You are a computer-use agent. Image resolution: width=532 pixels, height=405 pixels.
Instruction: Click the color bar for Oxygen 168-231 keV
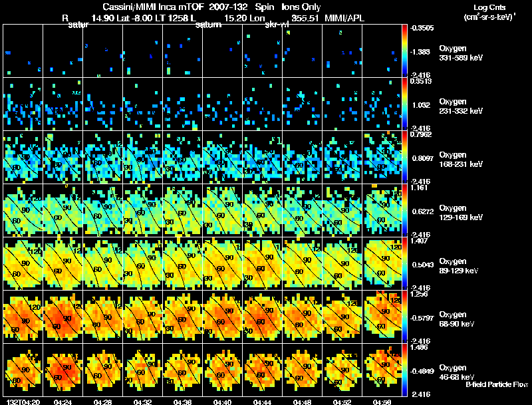(x=404, y=158)
